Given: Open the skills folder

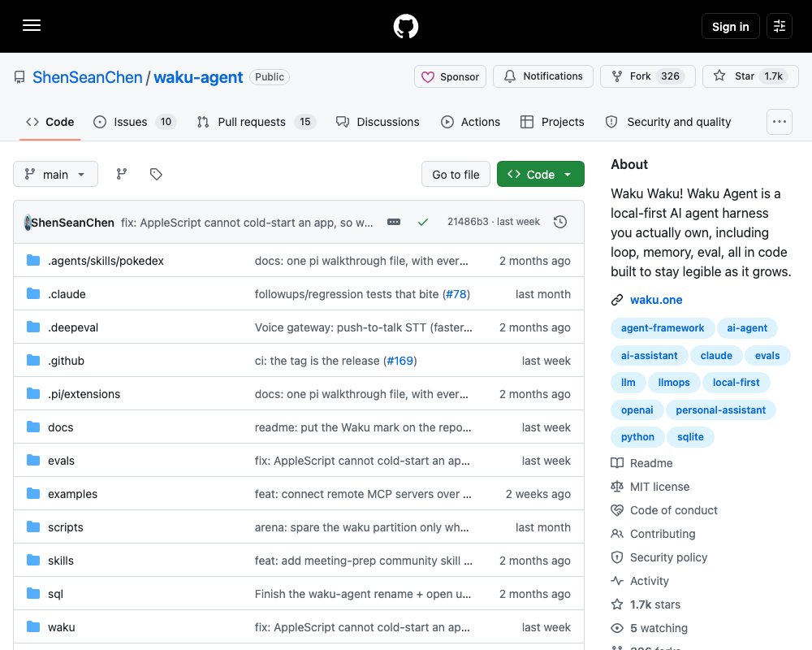Looking at the screenshot, I should coord(61,561).
